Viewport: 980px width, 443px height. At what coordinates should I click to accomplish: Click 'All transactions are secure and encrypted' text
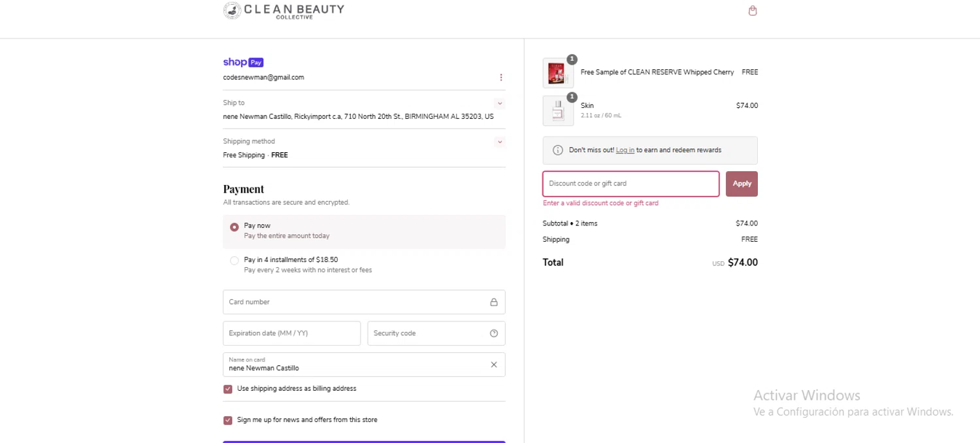click(x=286, y=203)
